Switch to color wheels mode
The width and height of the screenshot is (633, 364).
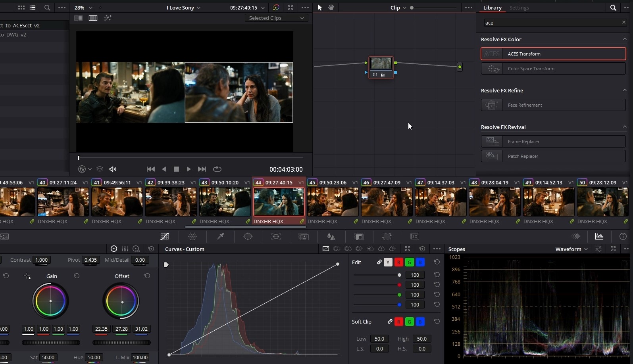click(114, 249)
